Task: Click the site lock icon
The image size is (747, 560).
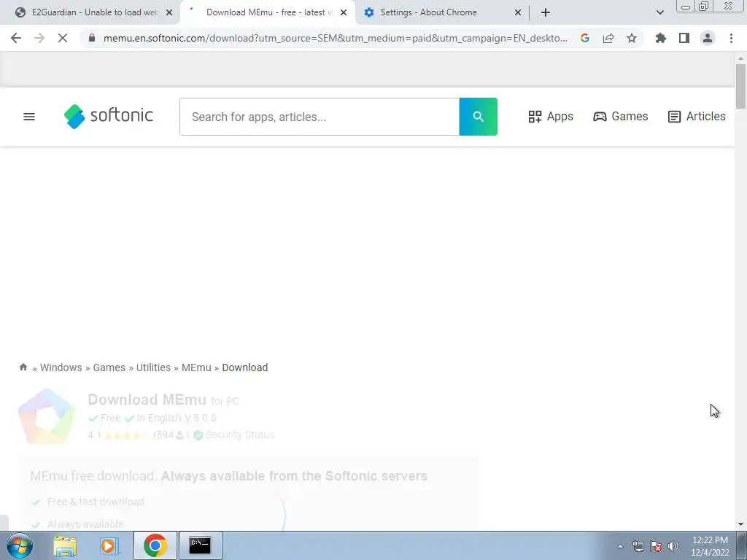Action: [x=92, y=38]
